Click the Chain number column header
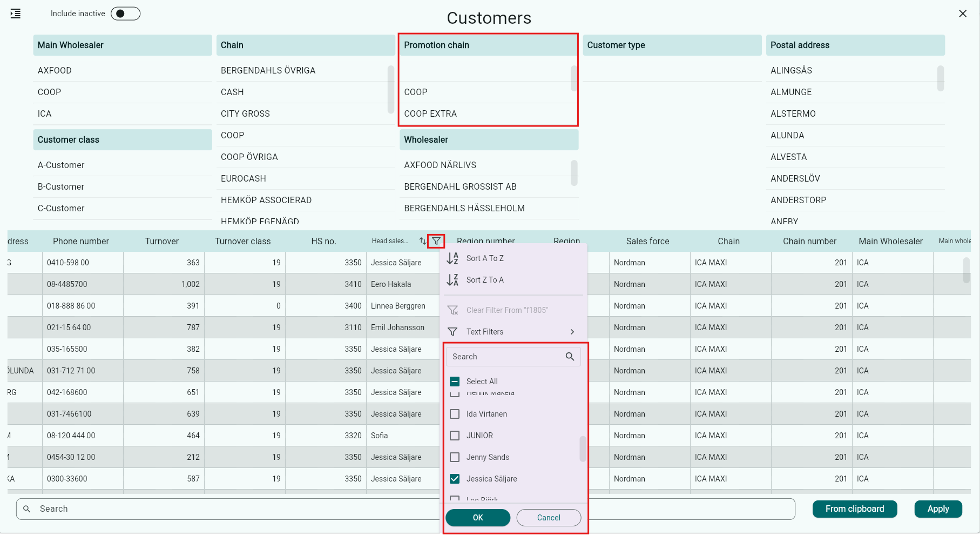This screenshot has width=980, height=535. pyautogui.click(x=810, y=241)
